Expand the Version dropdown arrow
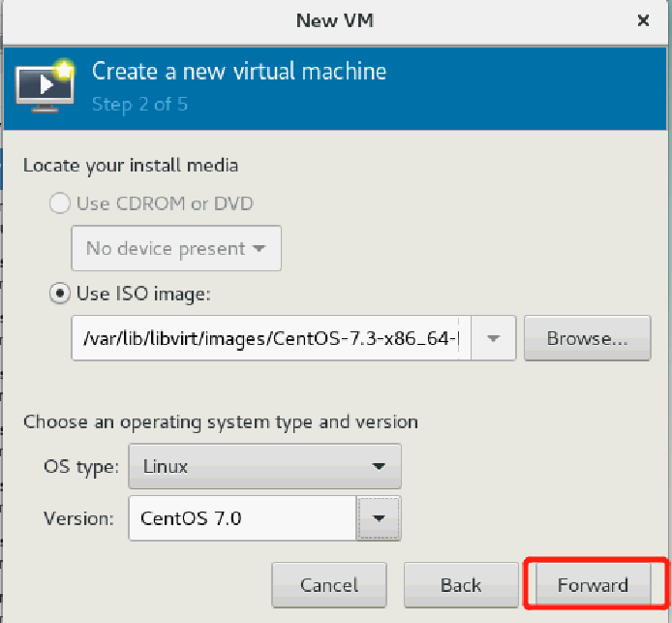Screen dimensions: 672x623 pos(380,518)
